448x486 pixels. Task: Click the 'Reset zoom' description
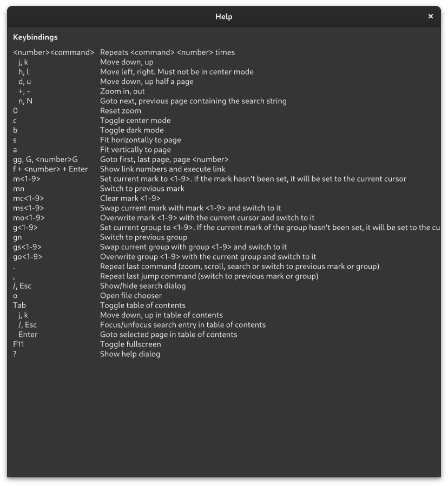(120, 111)
